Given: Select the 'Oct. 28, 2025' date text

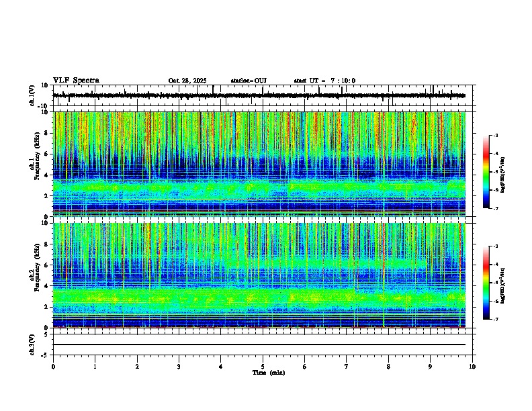Looking at the screenshot, I should (x=187, y=81).
